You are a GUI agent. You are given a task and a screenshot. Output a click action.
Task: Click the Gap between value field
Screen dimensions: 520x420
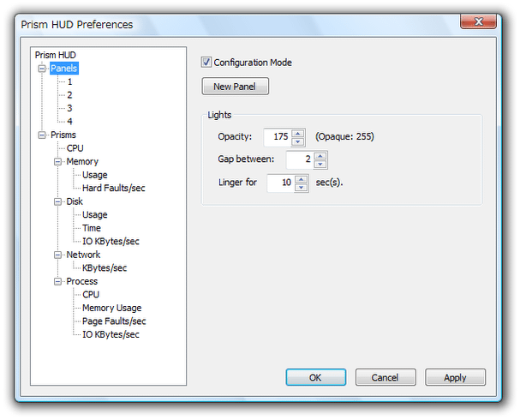(x=301, y=159)
